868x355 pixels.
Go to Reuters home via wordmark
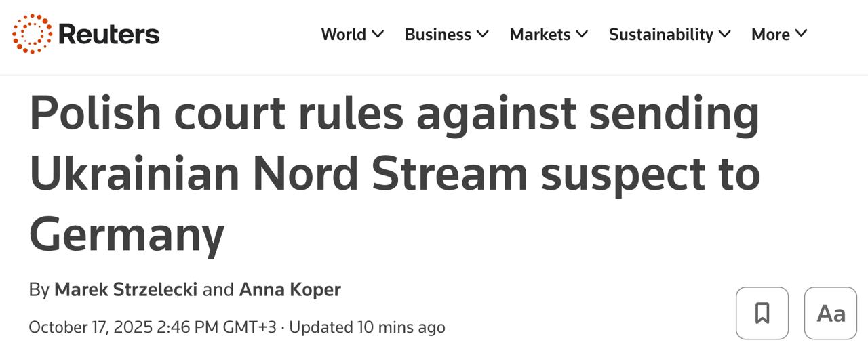(108, 34)
